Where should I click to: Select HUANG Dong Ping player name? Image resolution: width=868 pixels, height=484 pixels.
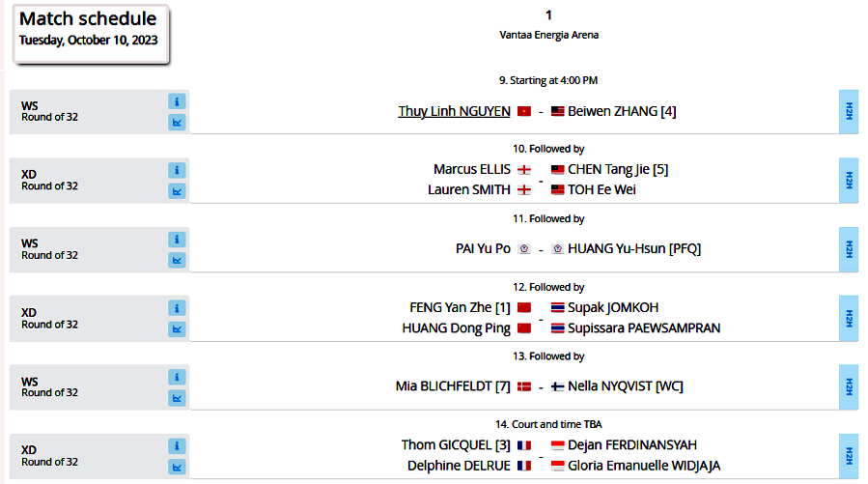point(456,327)
